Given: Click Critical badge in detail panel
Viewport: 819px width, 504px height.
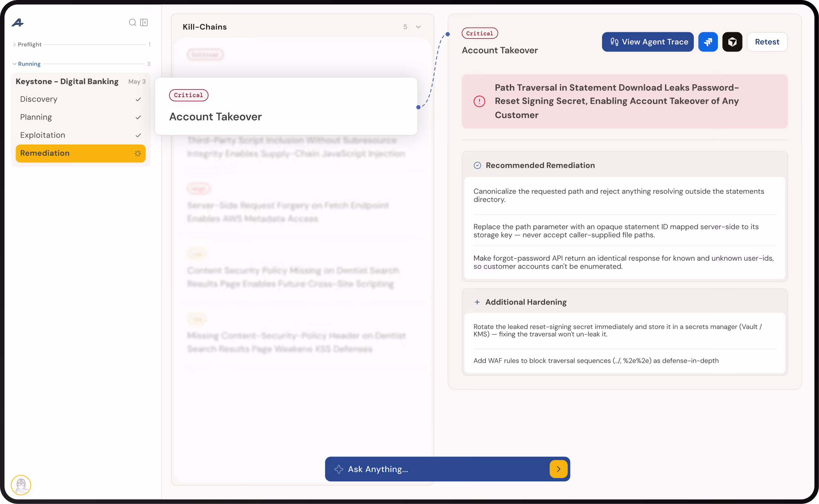Looking at the screenshot, I should [x=480, y=33].
